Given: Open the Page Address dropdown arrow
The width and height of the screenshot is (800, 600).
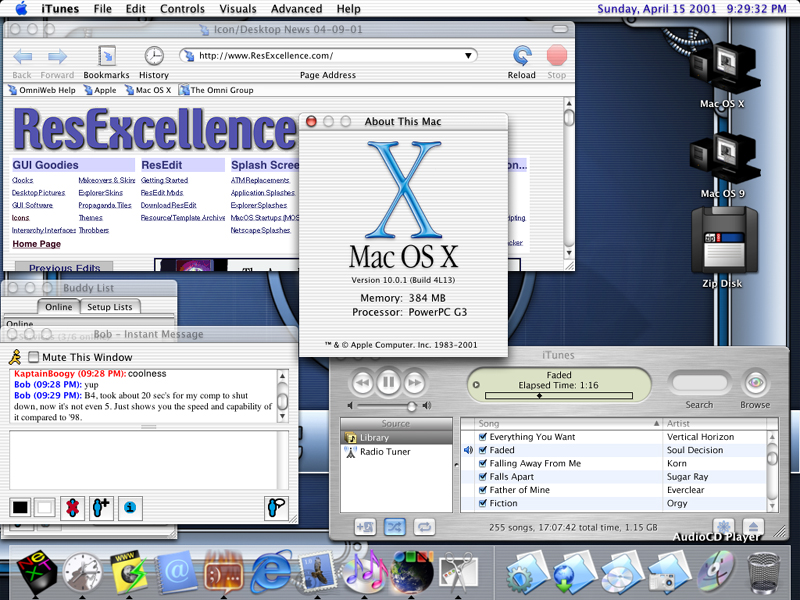Looking at the screenshot, I should point(469,56).
